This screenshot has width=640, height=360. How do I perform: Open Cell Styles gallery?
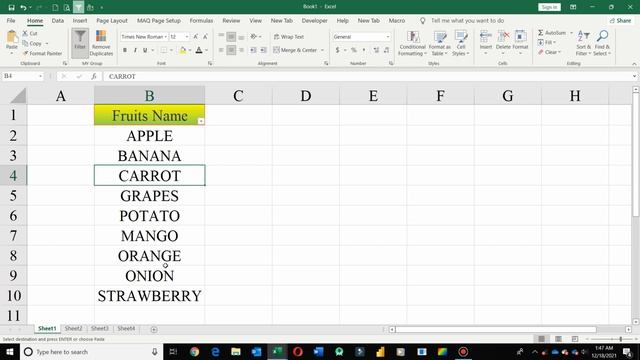461,43
